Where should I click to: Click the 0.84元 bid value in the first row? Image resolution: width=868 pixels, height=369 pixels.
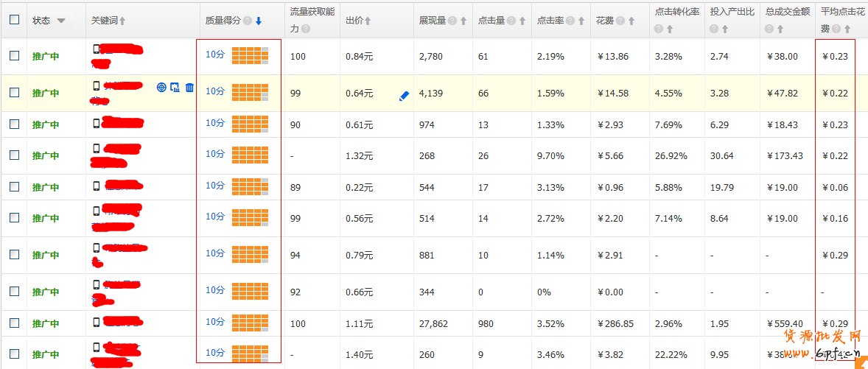pyautogui.click(x=359, y=56)
